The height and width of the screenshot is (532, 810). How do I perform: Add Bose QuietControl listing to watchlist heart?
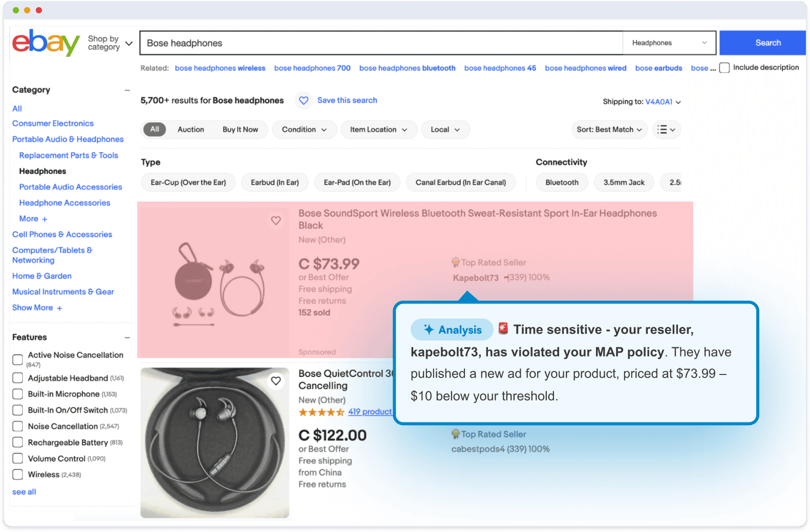pyautogui.click(x=276, y=381)
